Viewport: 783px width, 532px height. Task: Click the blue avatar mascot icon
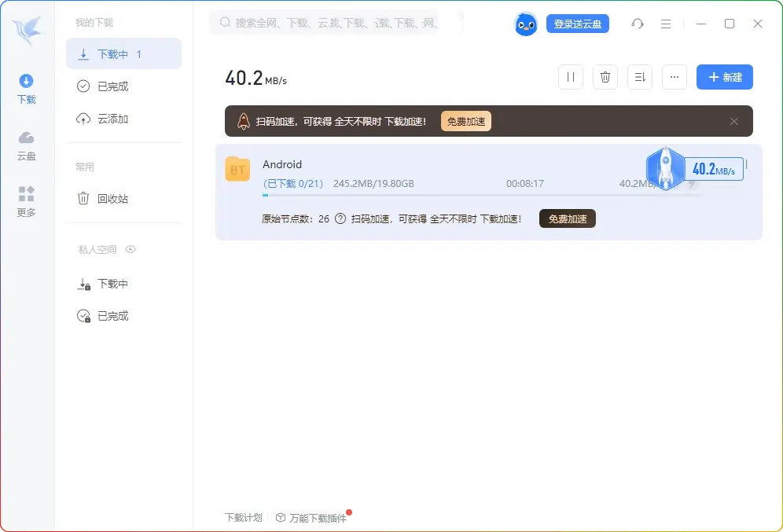point(526,24)
